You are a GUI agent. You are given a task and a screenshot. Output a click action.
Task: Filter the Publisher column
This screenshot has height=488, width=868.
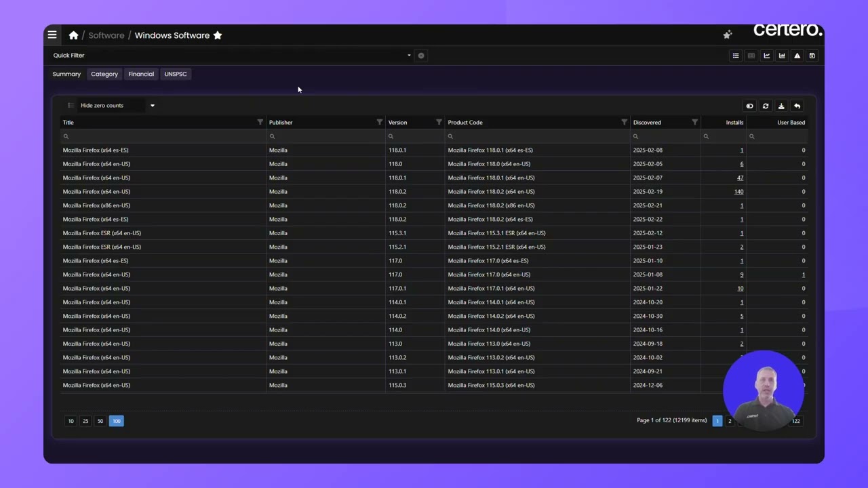379,122
